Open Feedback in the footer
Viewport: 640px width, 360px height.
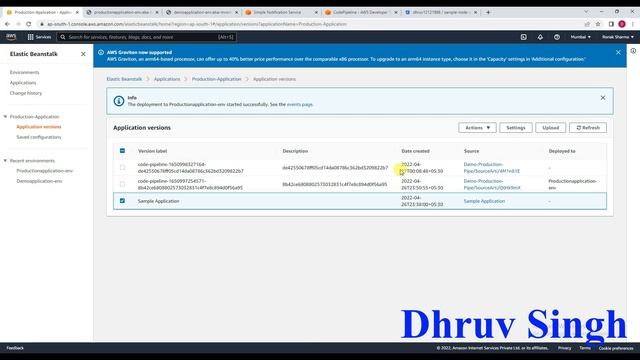(15, 348)
